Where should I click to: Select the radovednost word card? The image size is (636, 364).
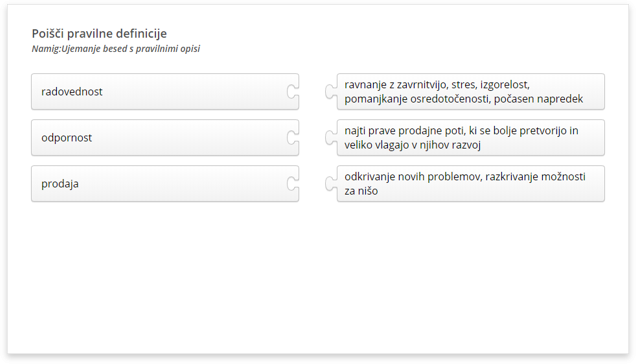(165, 92)
